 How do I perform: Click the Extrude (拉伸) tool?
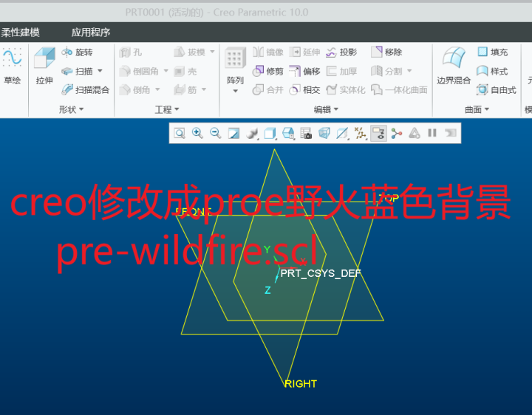tap(44, 66)
